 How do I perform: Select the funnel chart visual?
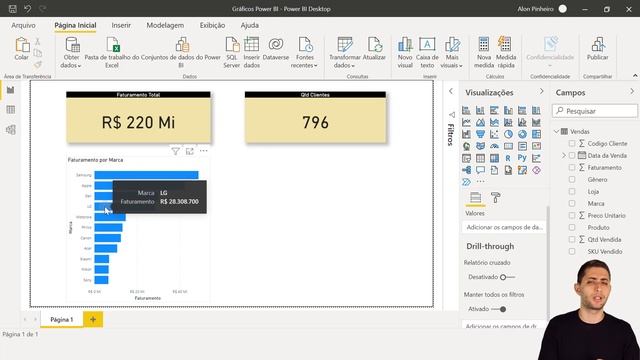480,134
